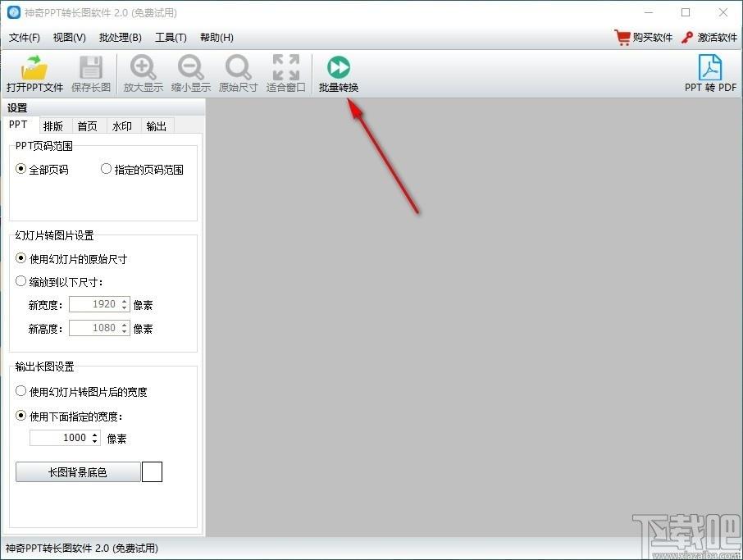The height and width of the screenshot is (560, 743).
Task: Click the 长图背景底色 button
Action: [78, 472]
